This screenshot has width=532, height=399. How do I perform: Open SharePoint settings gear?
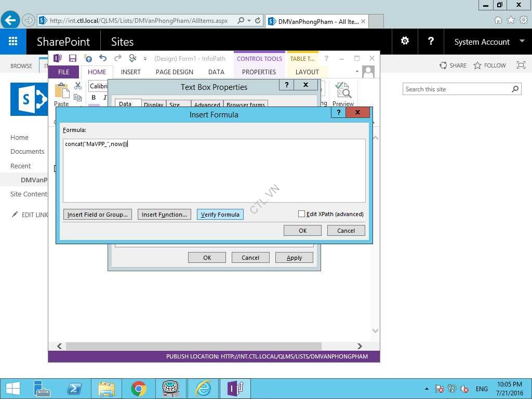[405, 42]
